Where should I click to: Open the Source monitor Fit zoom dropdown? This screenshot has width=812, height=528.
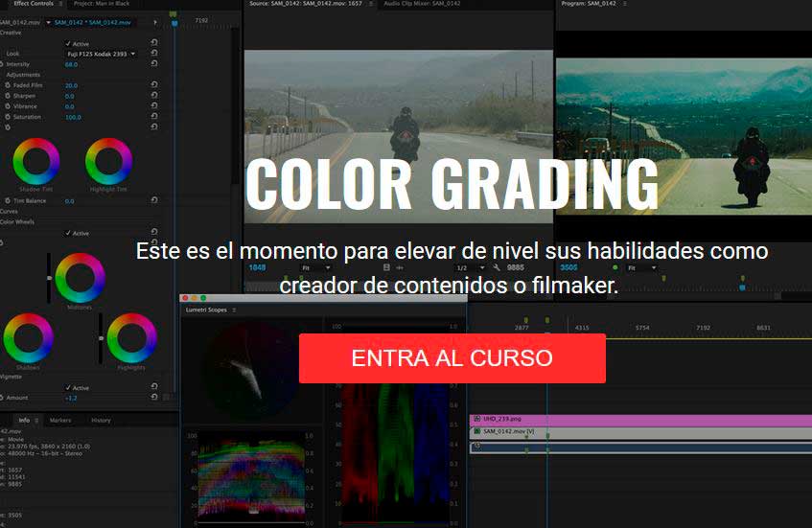[x=316, y=268]
